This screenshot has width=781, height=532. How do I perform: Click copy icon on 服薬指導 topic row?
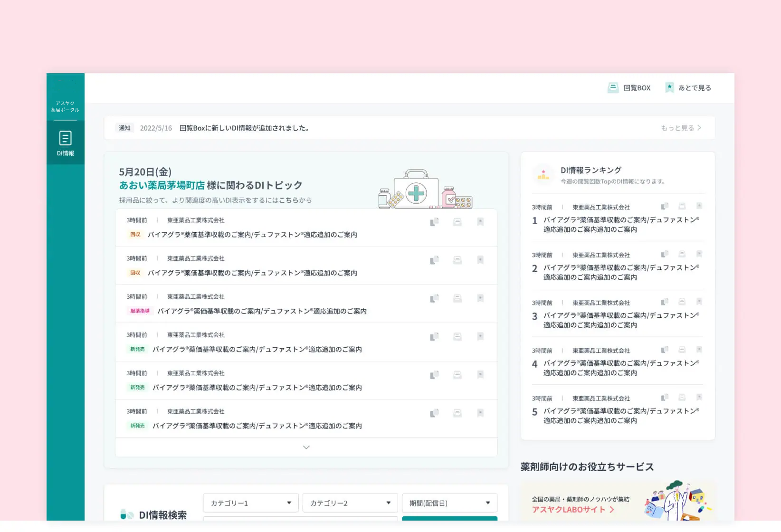tap(434, 298)
